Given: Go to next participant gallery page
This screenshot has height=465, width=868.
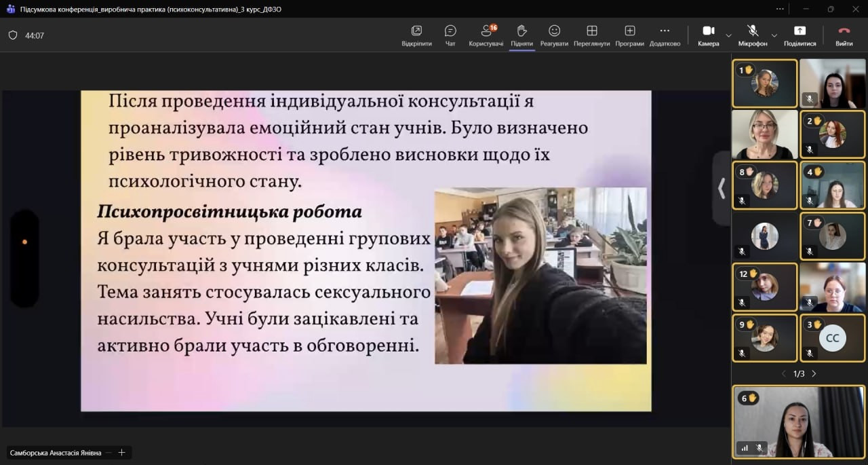Looking at the screenshot, I should [x=814, y=374].
